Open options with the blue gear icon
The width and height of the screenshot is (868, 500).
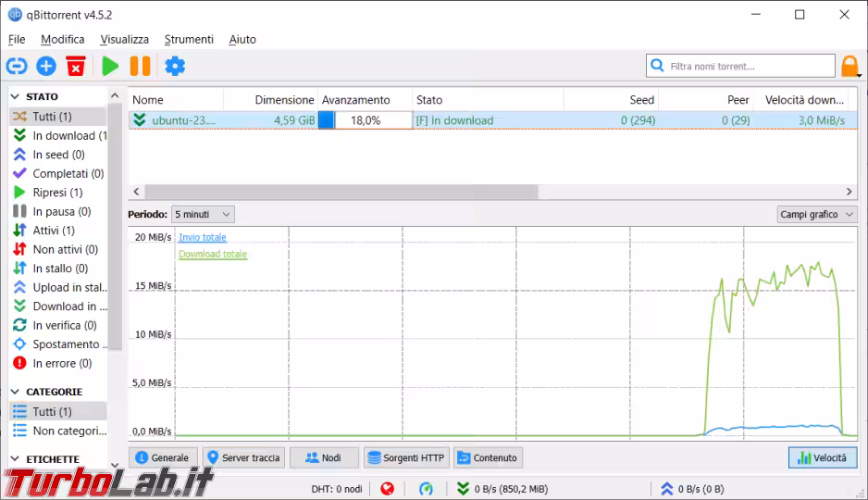tap(175, 66)
